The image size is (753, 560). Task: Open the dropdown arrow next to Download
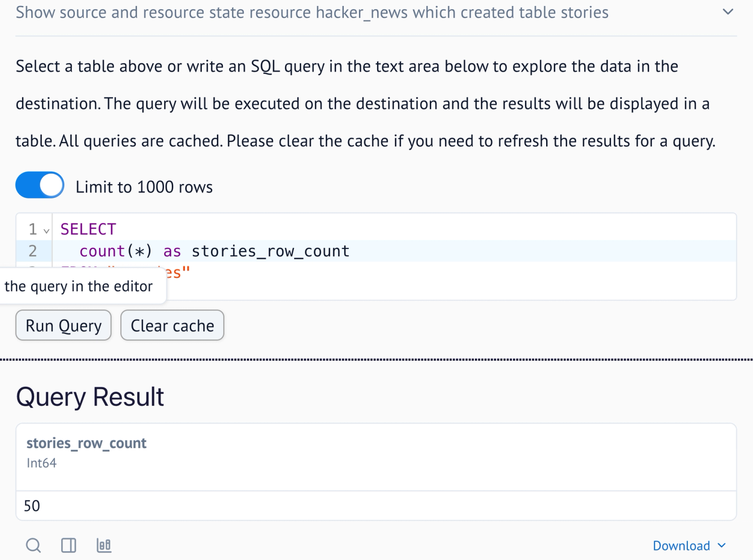click(x=722, y=545)
